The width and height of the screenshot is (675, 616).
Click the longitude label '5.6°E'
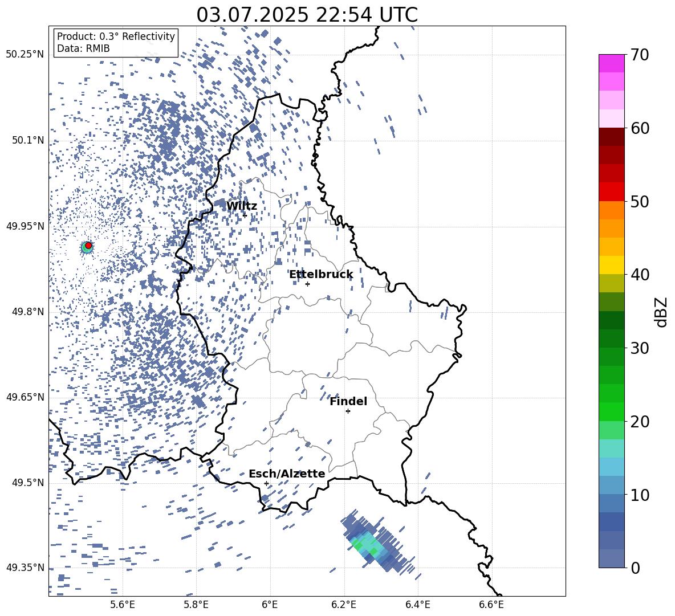pos(123,605)
